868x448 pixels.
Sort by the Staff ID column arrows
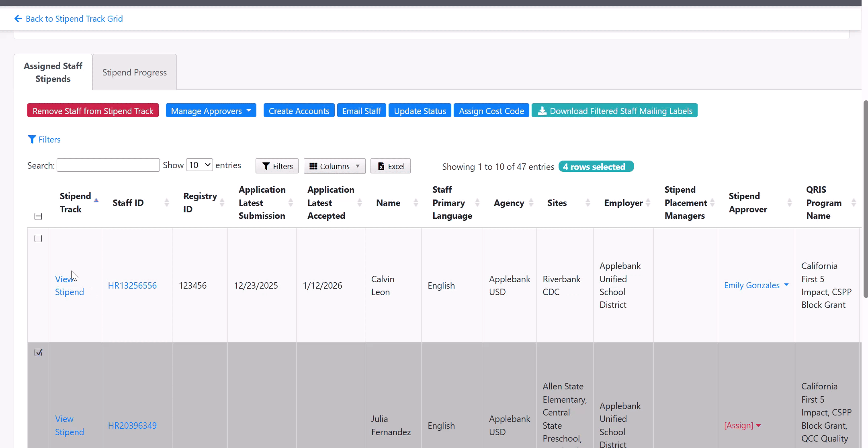[x=166, y=203]
